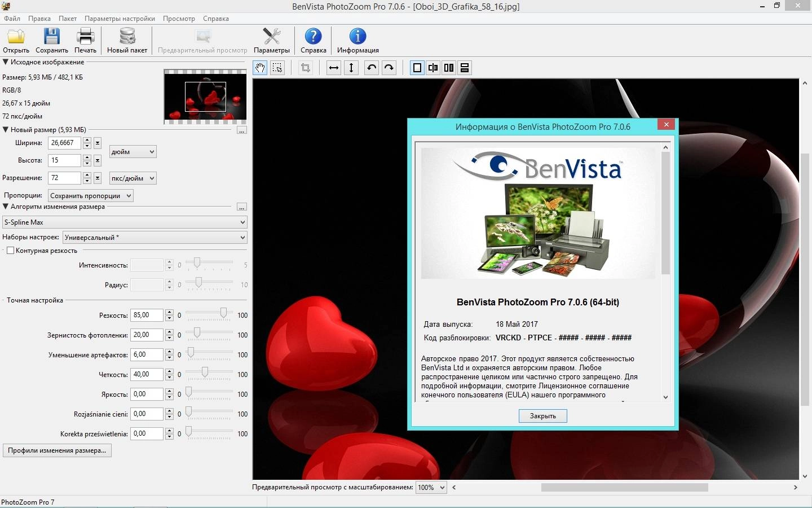Open the пкс/дюйм resolution units dropdown
Screen dimensions: 812x508
click(x=133, y=178)
